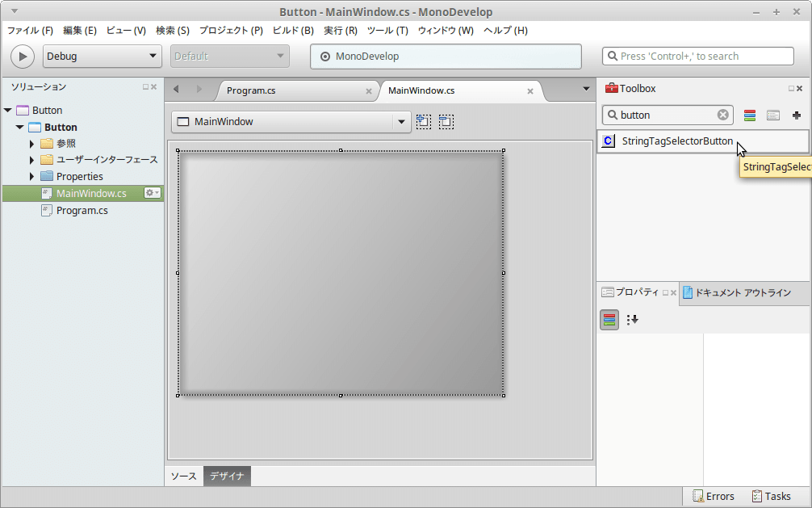Close the ソリューション pad
The height and width of the screenshot is (508, 812).
point(154,87)
